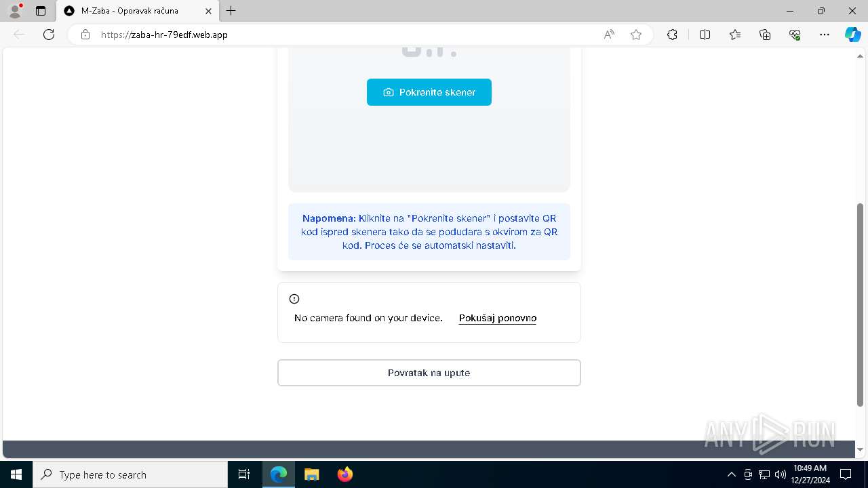This screenshot has height=488, width=868.
Task: Add page to favorites star icon
Action: pyautogui.click(x=636, y=35)
